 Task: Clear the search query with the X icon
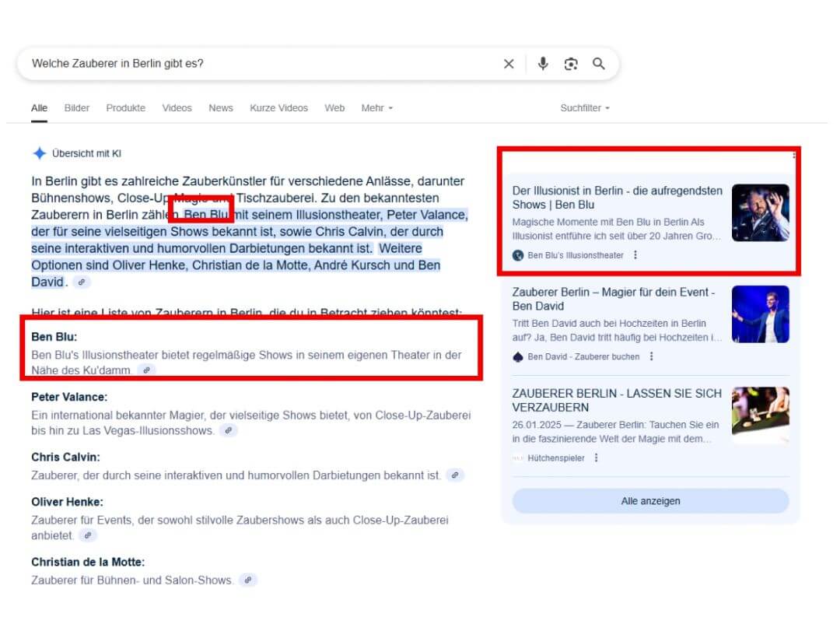click(509, 64)
